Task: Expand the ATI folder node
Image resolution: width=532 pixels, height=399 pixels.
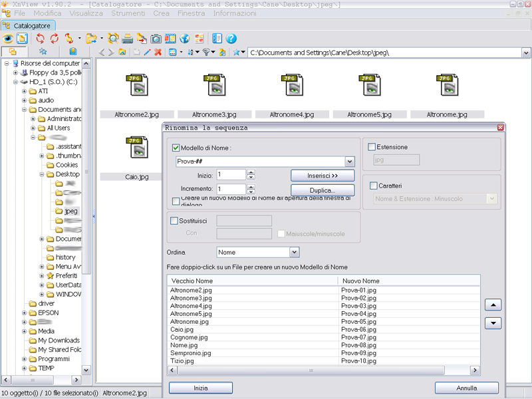Action: point(24,91)
